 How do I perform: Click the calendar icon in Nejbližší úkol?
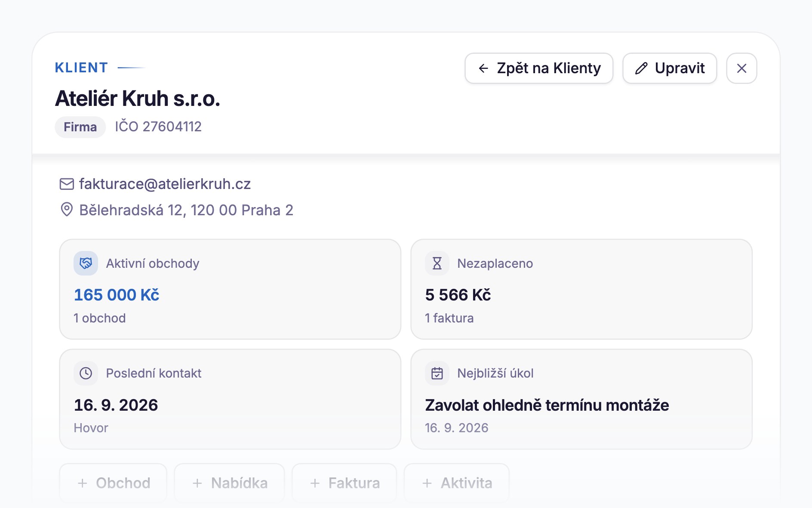(437, 373)
